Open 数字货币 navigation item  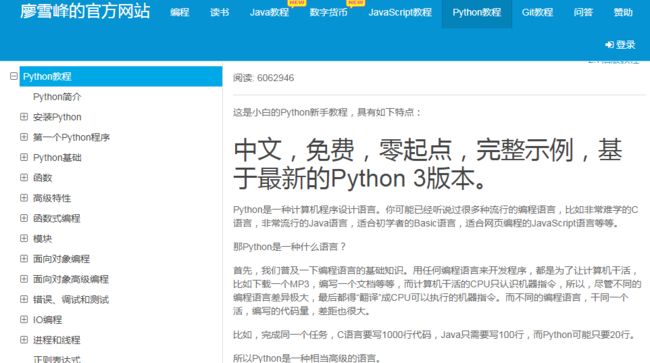tap(328, 12)
